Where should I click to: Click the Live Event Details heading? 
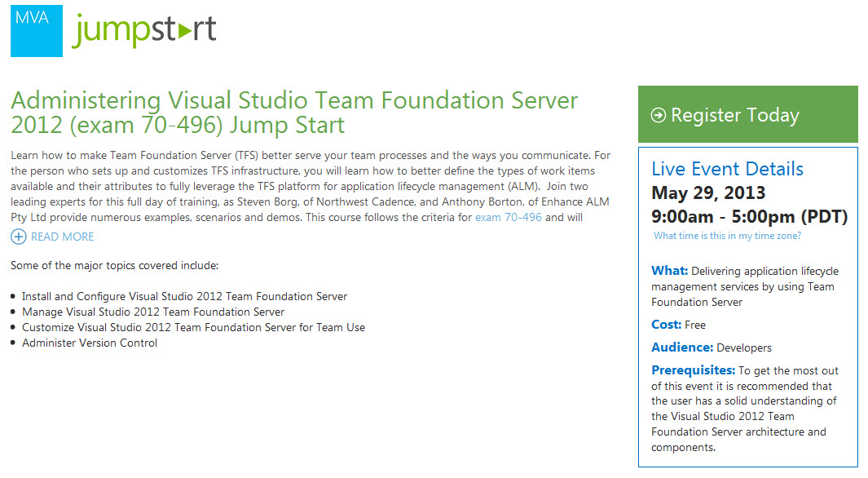coord(727,169)
